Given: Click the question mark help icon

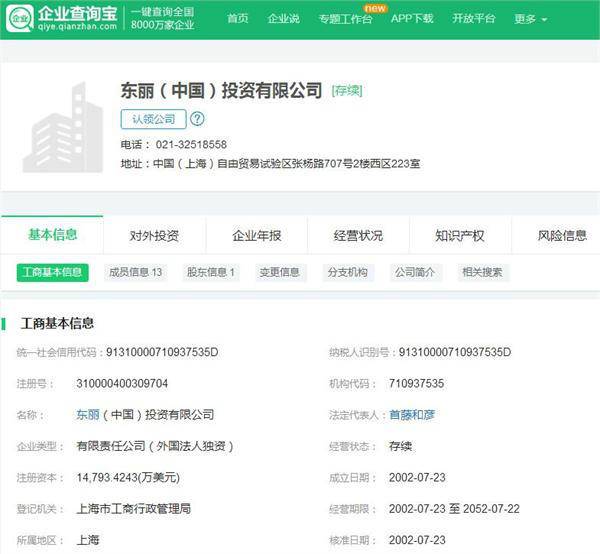Looking at the screenshot, I should pos(197,119).
